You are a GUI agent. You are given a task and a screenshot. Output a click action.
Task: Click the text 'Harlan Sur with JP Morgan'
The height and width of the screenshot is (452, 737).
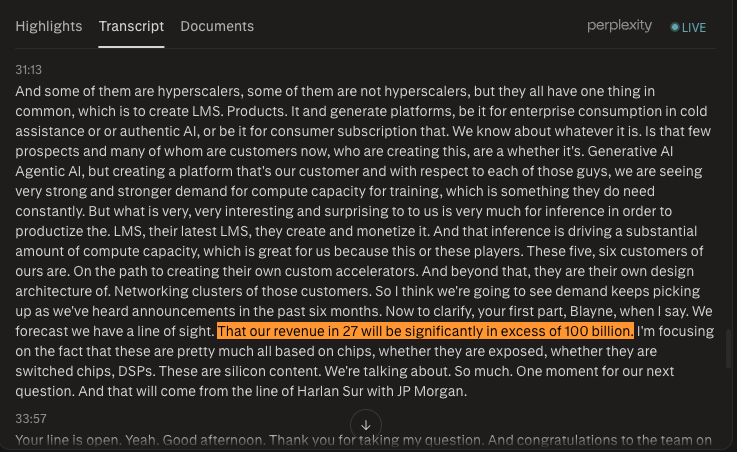click(x=381, y=391)
